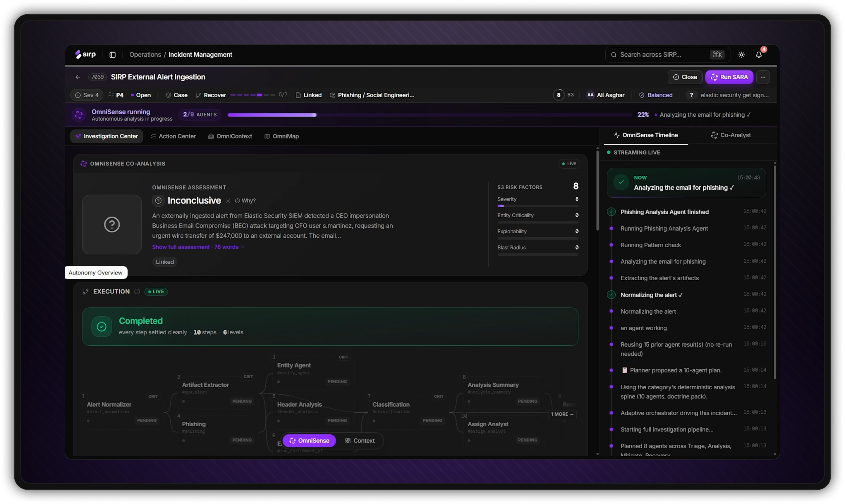Open notifications bell icon

point(759,55)
